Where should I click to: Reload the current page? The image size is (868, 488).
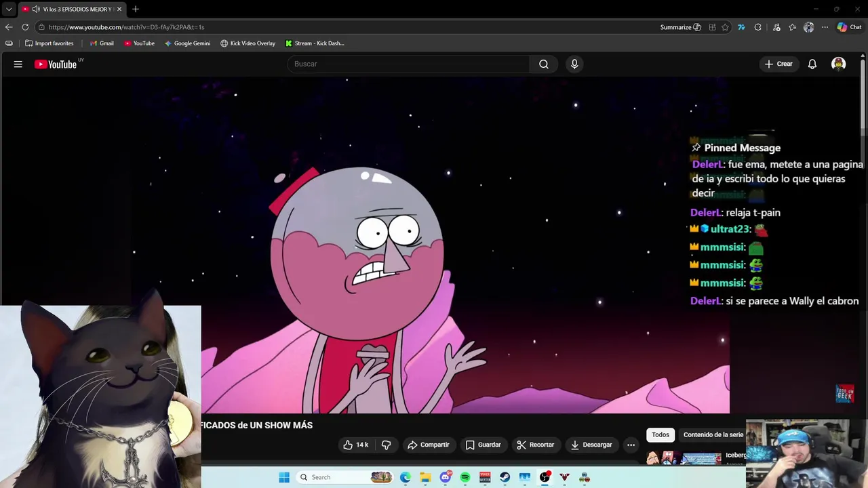pyautogui.click(x=25, y=27)
